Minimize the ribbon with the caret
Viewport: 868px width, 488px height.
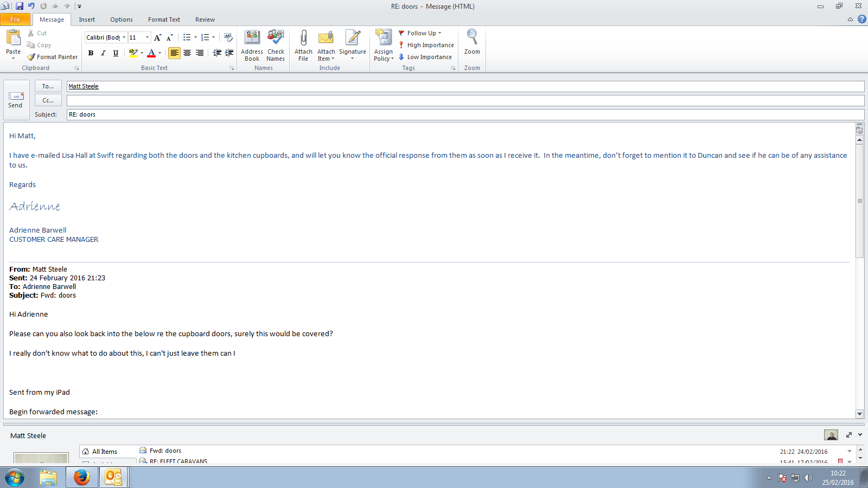[850, 20]
